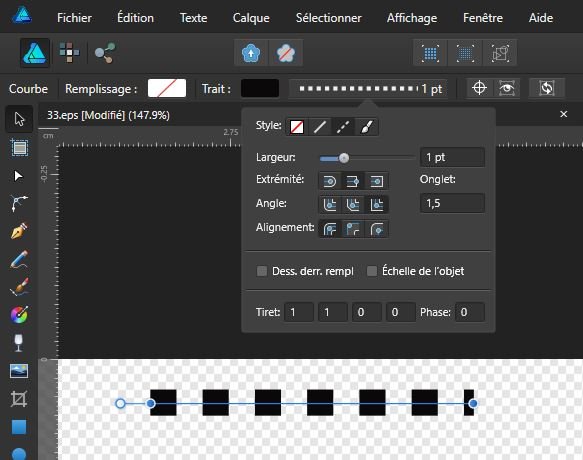Screen dimensions: 583x460
Task: Select the Transparency wine glass tool
Action: [18, 343]
